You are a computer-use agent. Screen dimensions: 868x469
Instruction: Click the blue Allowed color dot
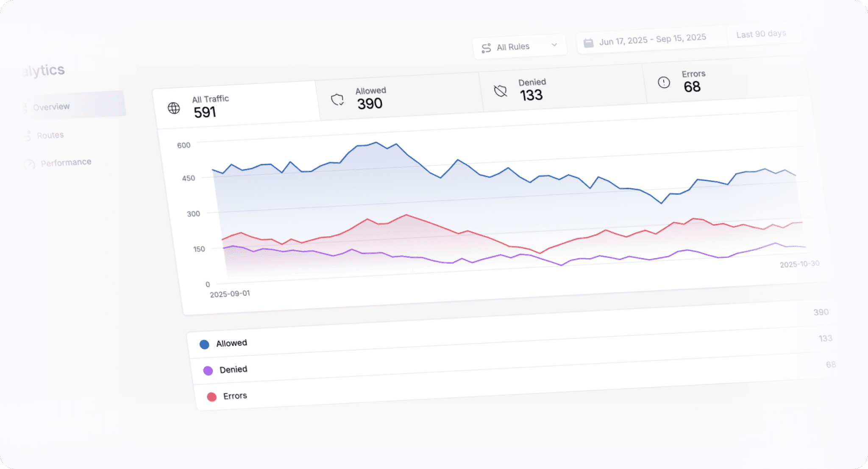point(204,344)
